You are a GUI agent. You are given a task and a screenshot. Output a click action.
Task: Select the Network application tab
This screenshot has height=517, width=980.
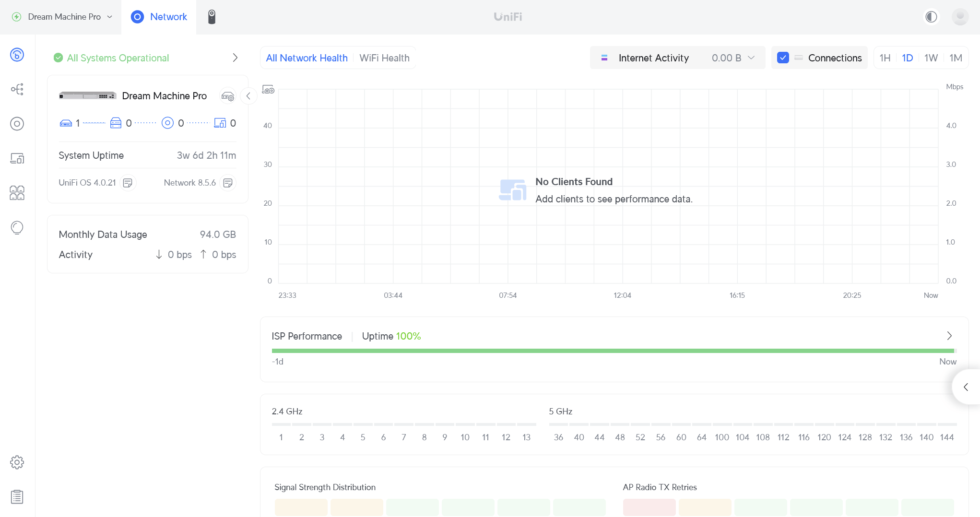click(x=159, y=17)
